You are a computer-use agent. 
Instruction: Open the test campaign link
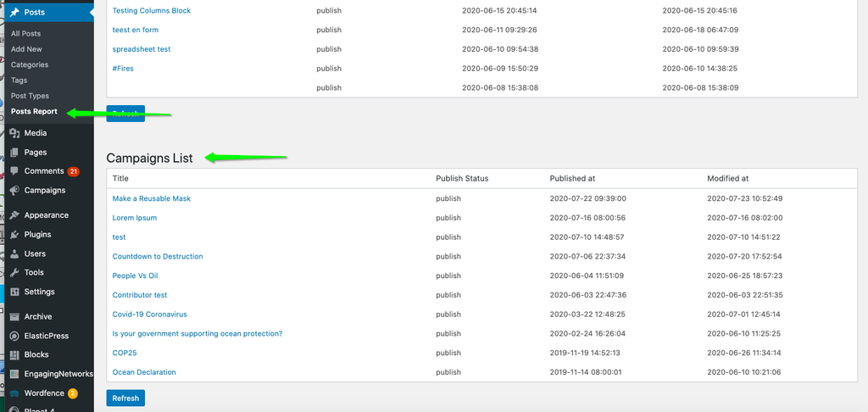(119, 237)
